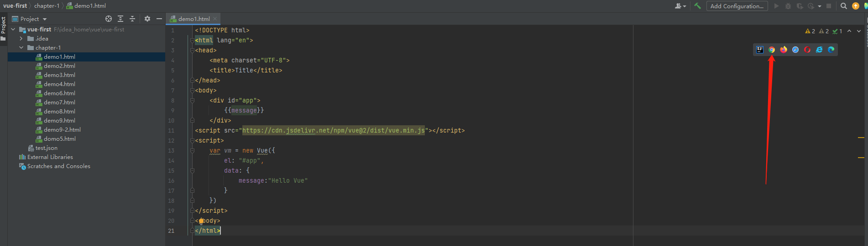Image resolution: width=868 pixels, height=246 pixels.
Task: Click the intention lightbulb on line 20
Action: 201,221
